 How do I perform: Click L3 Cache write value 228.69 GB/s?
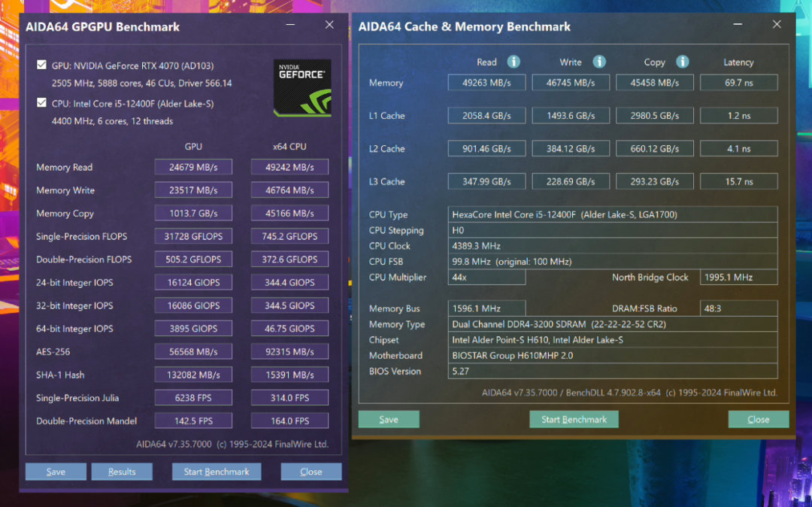[571, 182]
